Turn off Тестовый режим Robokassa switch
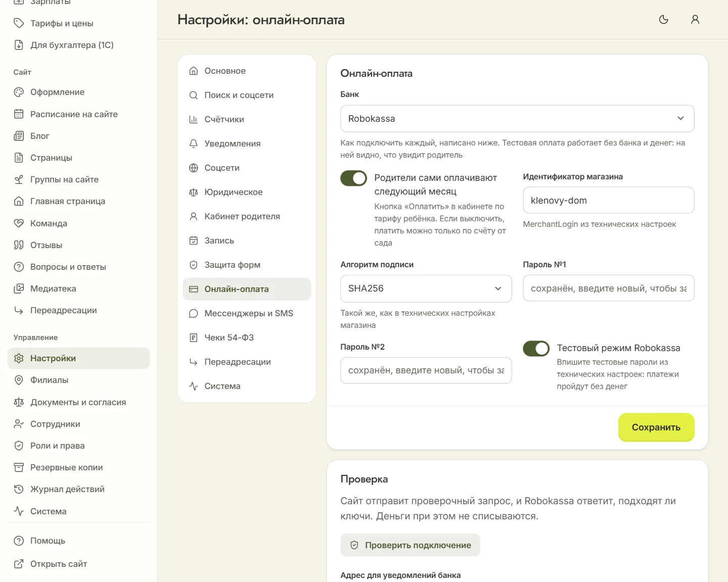This screenshot has height=582, width=728. pos(536,348)
